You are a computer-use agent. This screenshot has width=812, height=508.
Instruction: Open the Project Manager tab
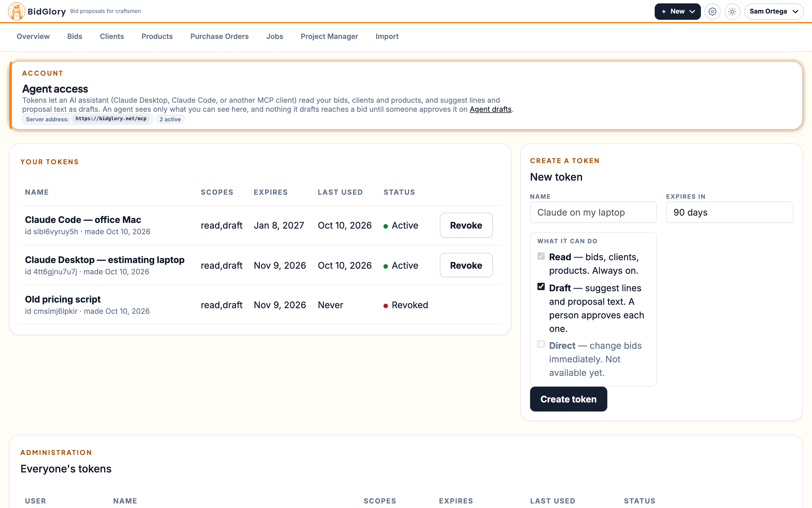click(x=329, y=36)
